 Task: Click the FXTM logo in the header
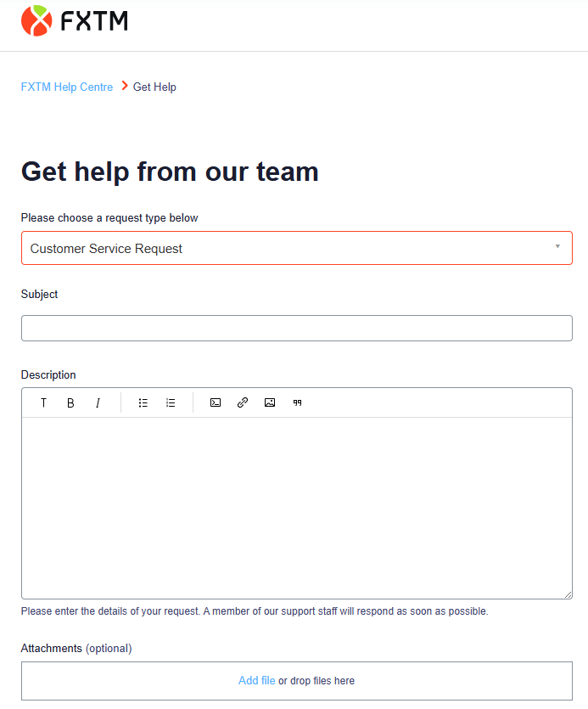tap(75, 20)
